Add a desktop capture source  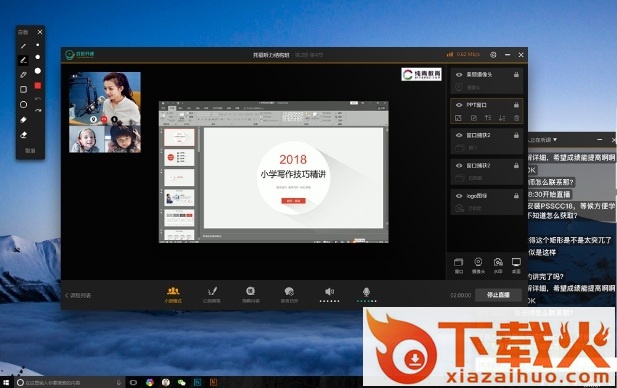click(x=516, y=265)
